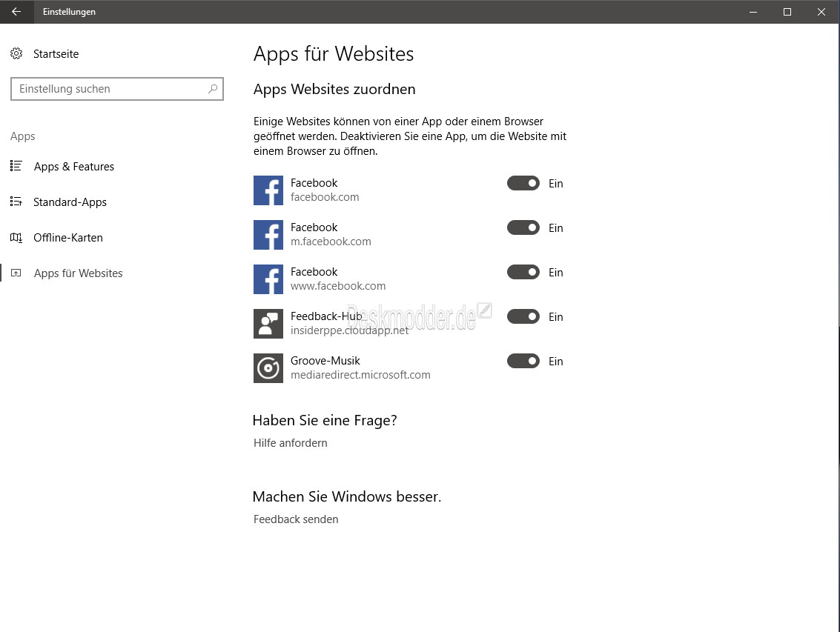Click the Feedback-Hub app icon

coord(268,324)
